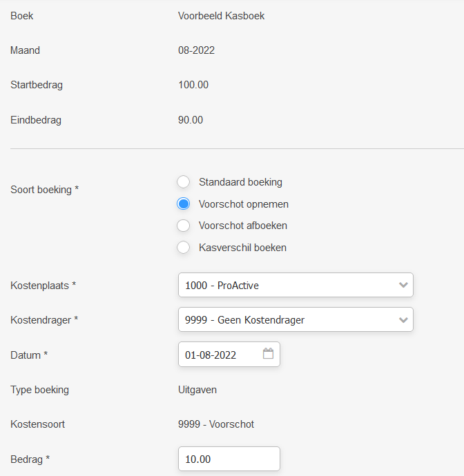Select the Standaard boeking radio button
The width and height of the screenshot is (464, 476).
tap(183, 182)
